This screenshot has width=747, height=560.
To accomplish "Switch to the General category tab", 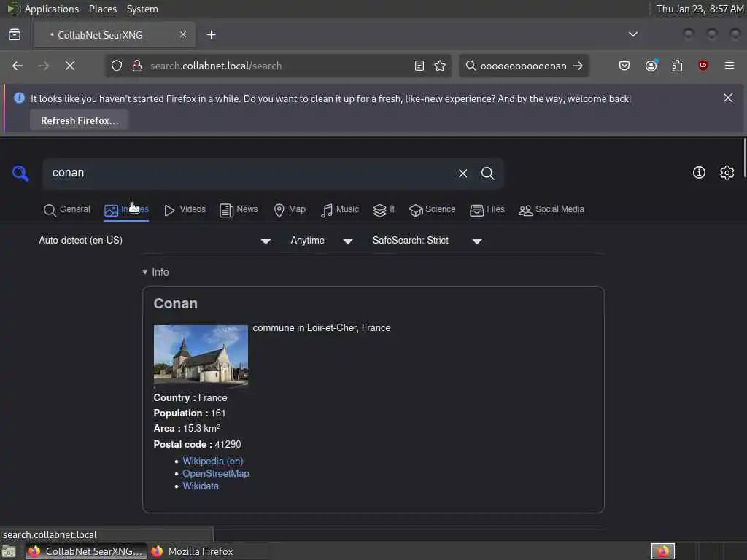I will point(66,209).
